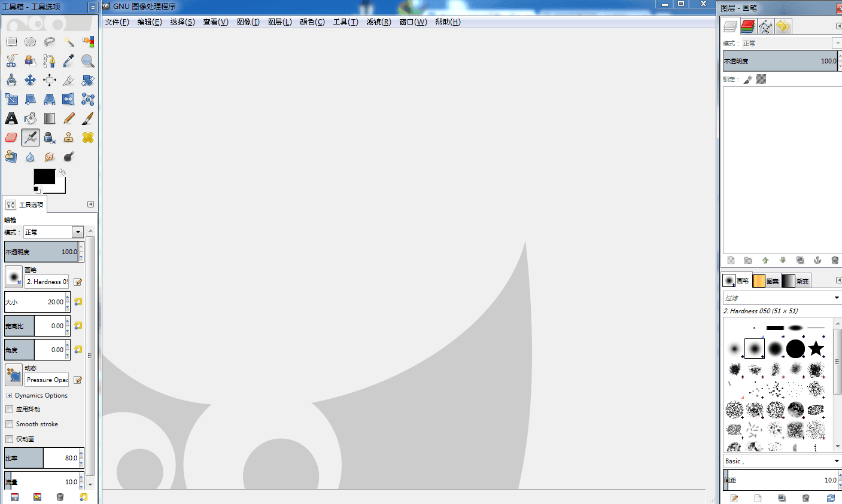Select the Select by Color tool

pos(88,42)
